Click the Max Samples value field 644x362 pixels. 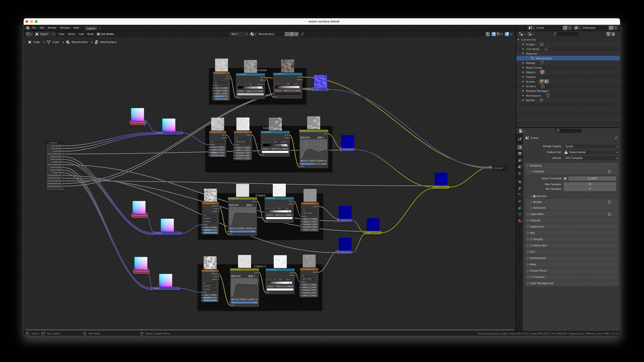[590, 184]
